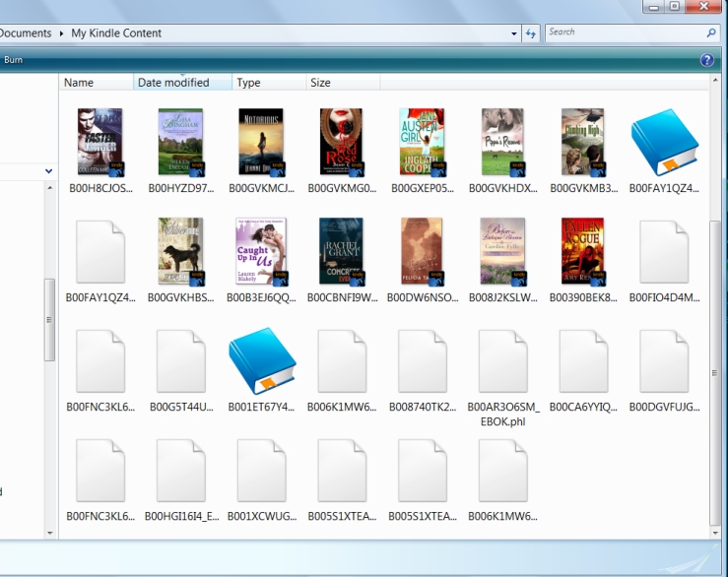This screenshot has height=577, width=728.
Task: Select blank file B00CA6YYIQ
Action: click(583, 370)
